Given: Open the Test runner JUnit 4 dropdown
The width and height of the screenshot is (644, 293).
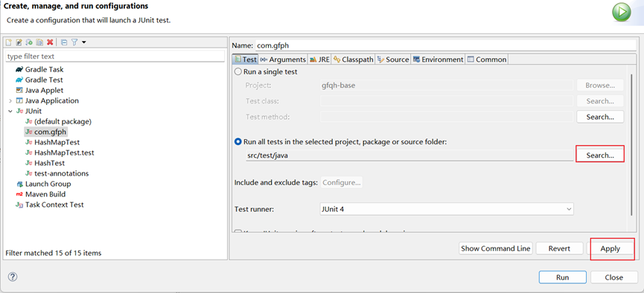Looking at the screenshot, I should coord(447,209).
